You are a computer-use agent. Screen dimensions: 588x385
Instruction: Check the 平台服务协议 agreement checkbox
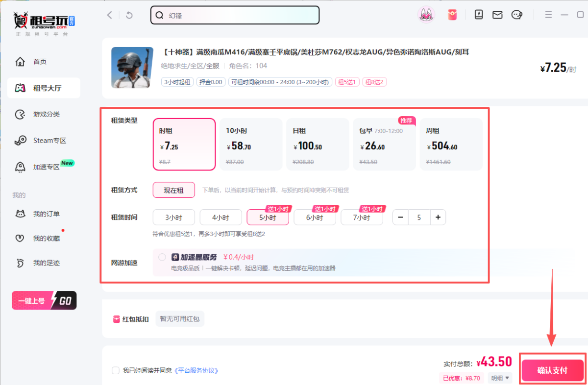click(116, 370)
